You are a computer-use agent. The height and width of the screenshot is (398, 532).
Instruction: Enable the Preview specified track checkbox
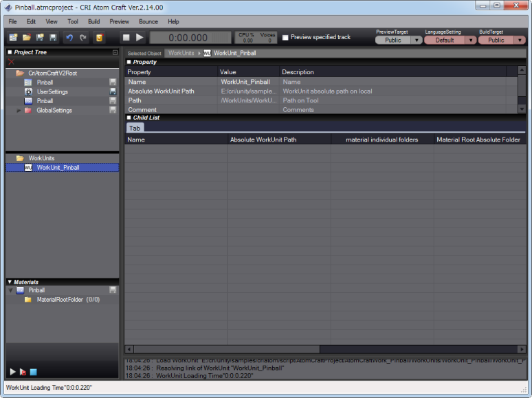(x=286, y=38)
